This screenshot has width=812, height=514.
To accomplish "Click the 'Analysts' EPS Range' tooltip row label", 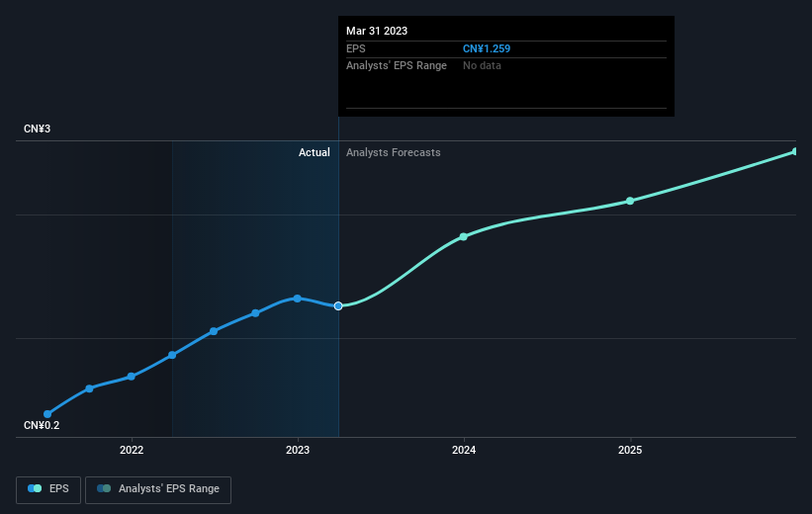I will [397, 66].
